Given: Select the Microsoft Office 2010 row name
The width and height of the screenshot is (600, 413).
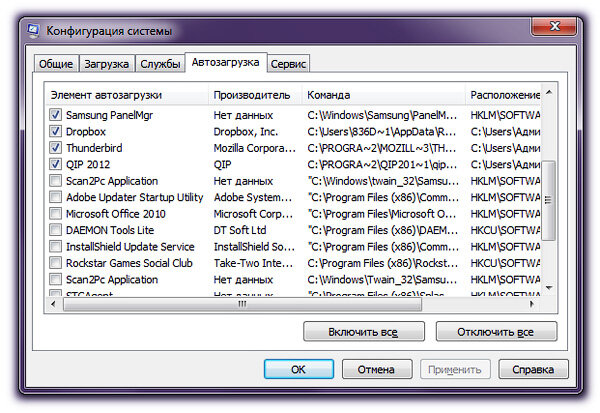Looking at the screenshot, I should coord(116,214).
